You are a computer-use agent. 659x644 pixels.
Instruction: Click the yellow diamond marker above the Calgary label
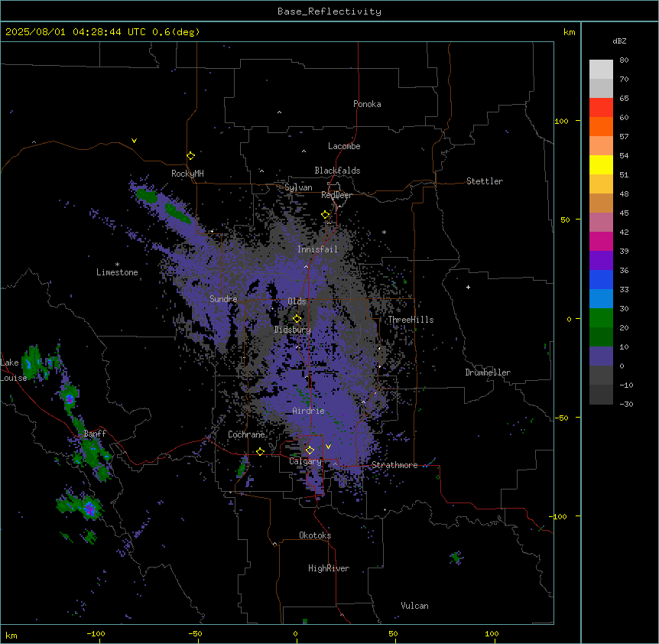click(310, 450)
